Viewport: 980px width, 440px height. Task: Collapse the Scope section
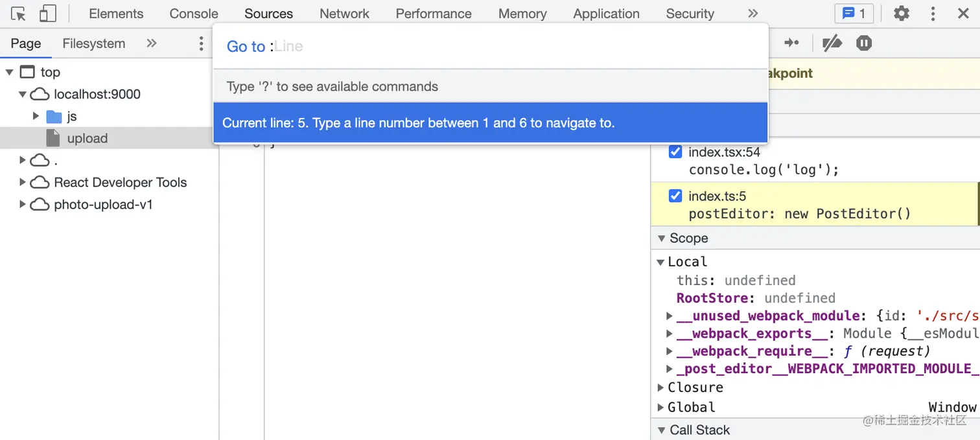(x=662, y=238)
